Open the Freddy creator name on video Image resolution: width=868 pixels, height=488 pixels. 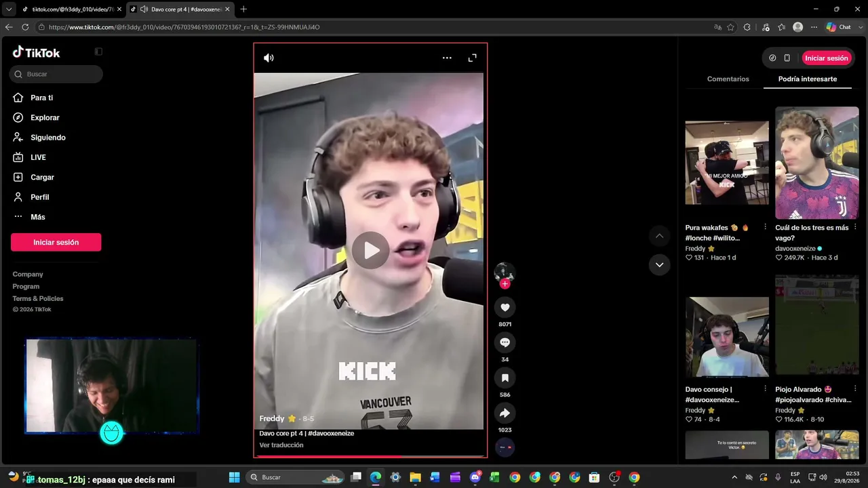tap(272, 419)
